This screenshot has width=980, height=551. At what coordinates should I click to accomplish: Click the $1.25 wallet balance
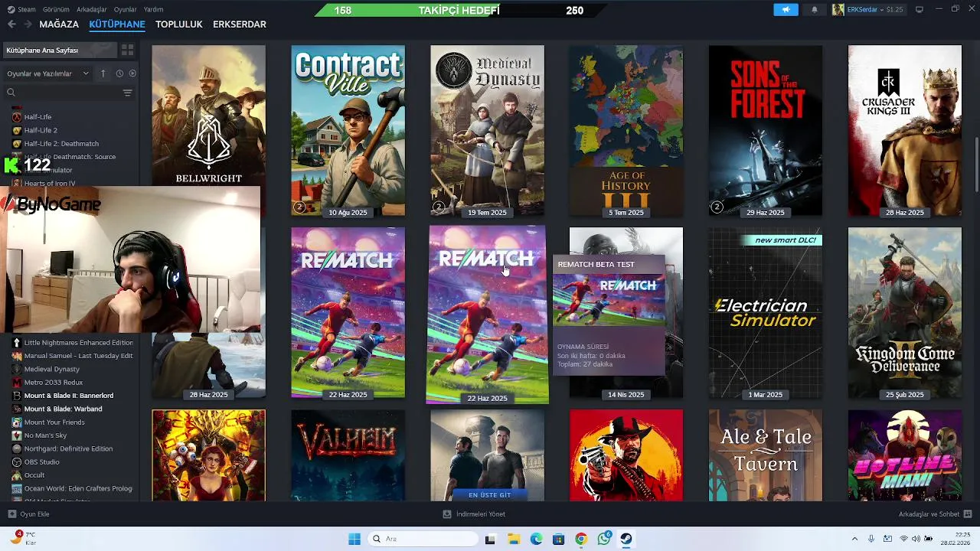click(894, 9)
